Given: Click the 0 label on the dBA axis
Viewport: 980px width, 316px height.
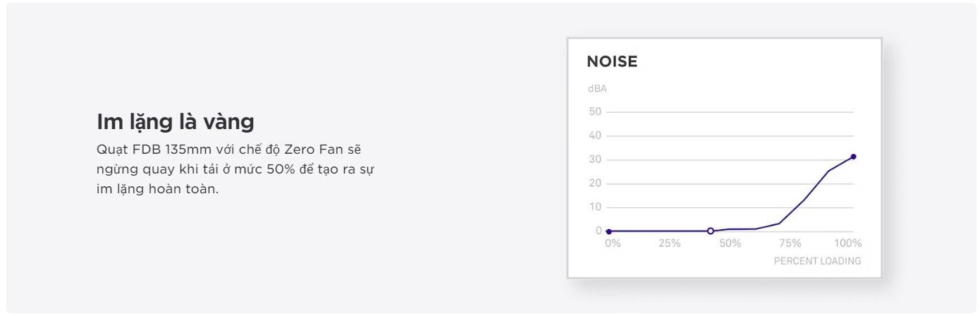Looking at the screenshot, I should pyautogui.click(x=599, y=231).
